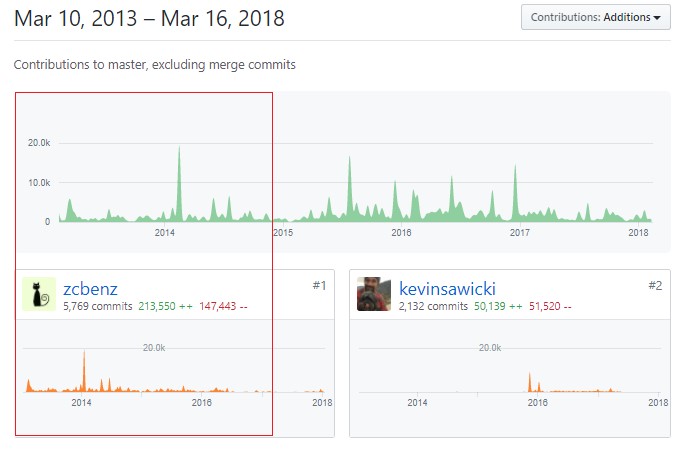Screen dimensions: 682x450
Task: Open the zcbenz username link
Action: [x=90, y=289]
